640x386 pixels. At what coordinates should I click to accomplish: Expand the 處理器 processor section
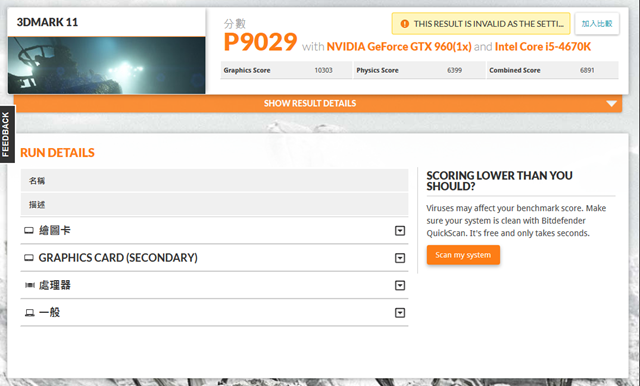click(x=214, y=285)
